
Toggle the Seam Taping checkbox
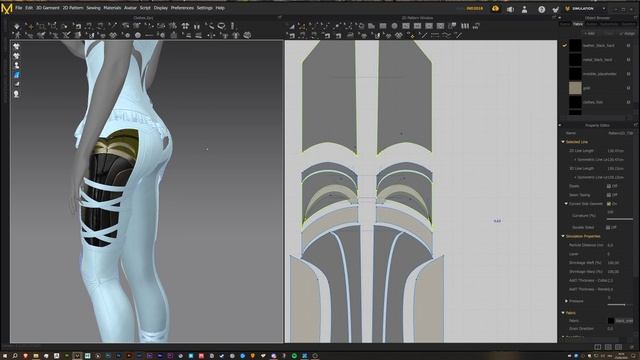[x=609, y=195]
